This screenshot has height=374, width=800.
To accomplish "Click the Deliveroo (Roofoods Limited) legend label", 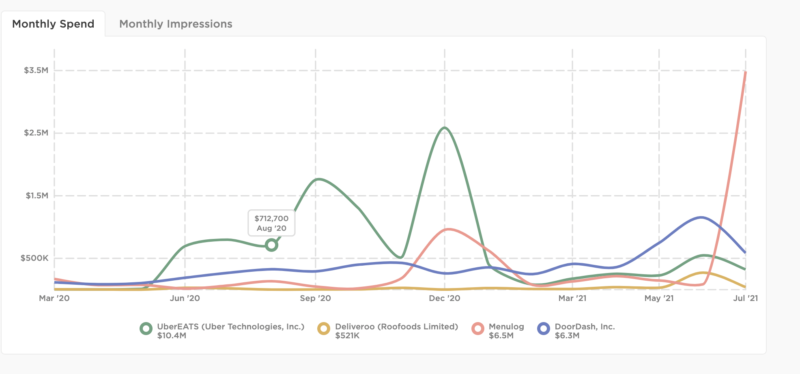I will pos(396,327).
